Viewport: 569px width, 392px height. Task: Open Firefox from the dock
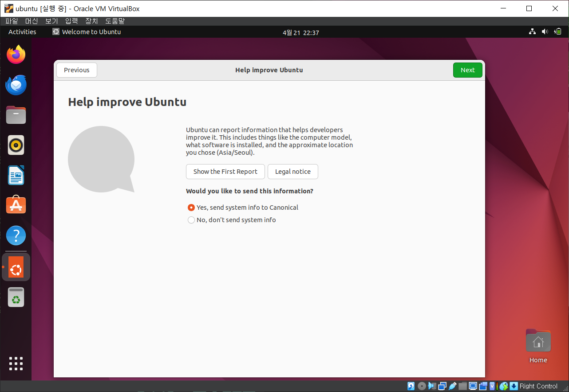(x=16, y=55)
